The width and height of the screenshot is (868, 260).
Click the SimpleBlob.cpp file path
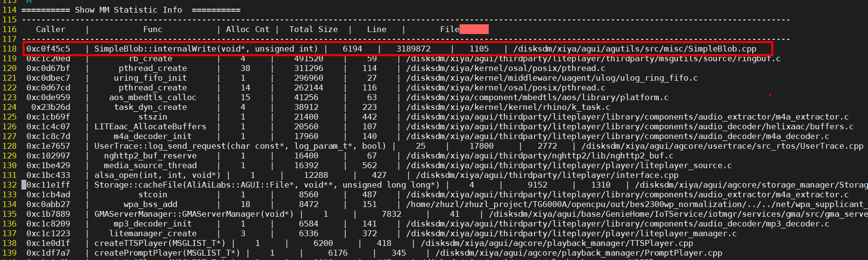635,49
